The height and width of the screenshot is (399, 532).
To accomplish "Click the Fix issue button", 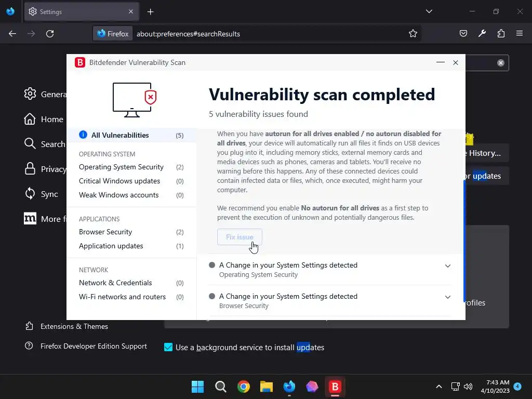I will click(x=240, y=237).
